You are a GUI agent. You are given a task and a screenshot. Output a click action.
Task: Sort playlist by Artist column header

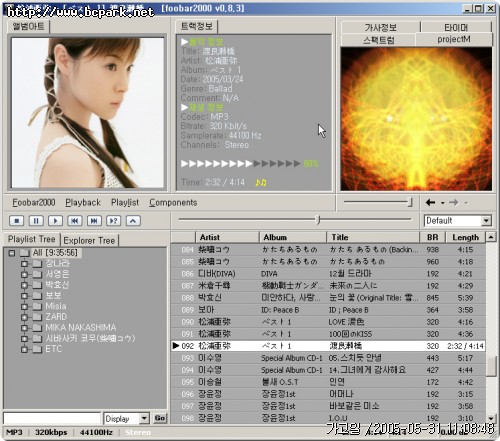click(x=227, y=237)
